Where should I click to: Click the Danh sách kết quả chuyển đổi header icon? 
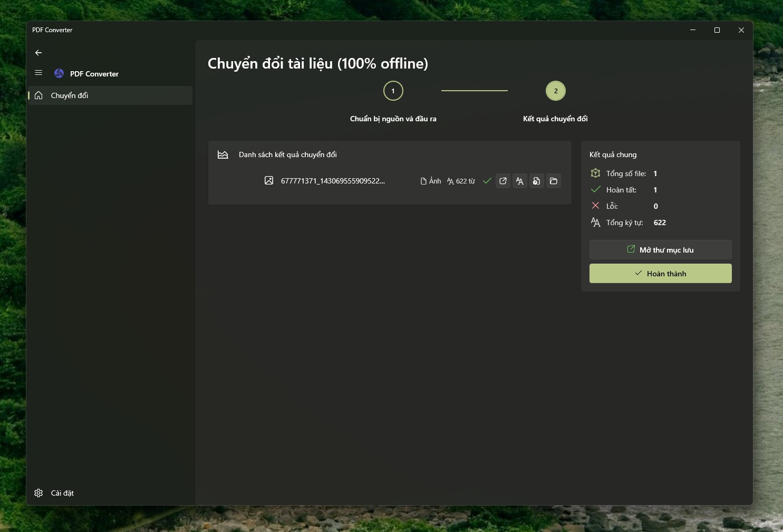pos(223,154)
